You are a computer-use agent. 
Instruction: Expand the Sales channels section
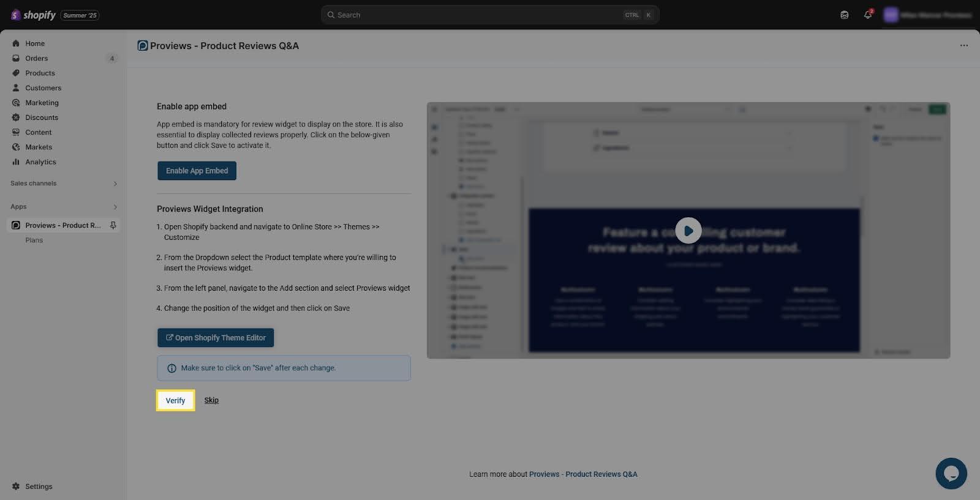click(x=115, y=184)
